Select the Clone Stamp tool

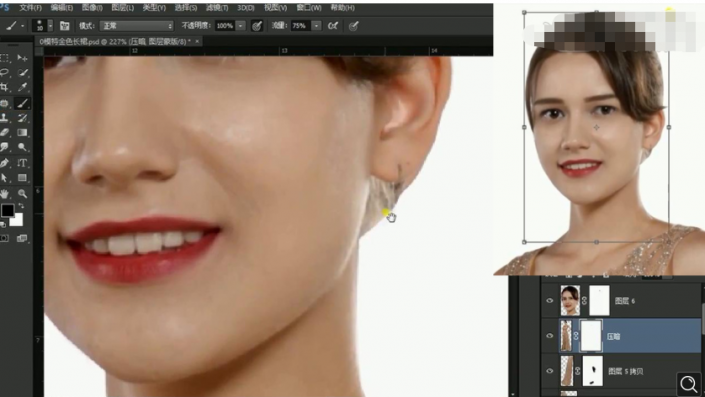click(4, 118)
